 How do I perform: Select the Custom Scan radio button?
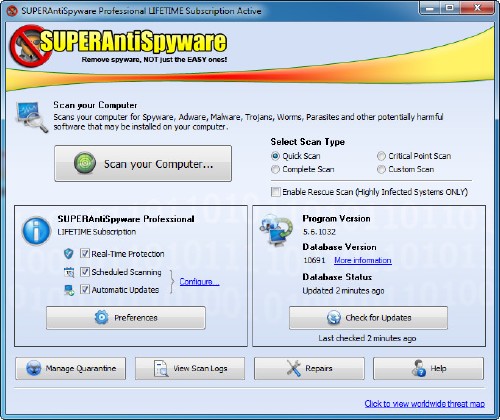tap(381, 169)
